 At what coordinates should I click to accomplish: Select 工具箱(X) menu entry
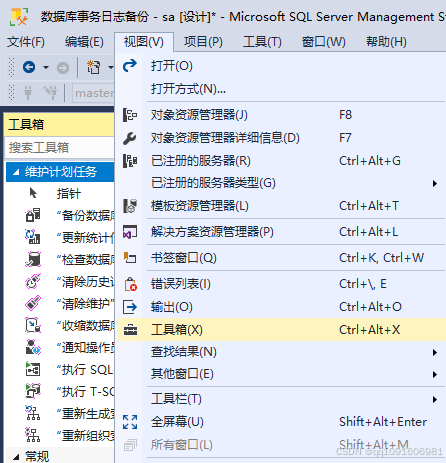[280, 330]
